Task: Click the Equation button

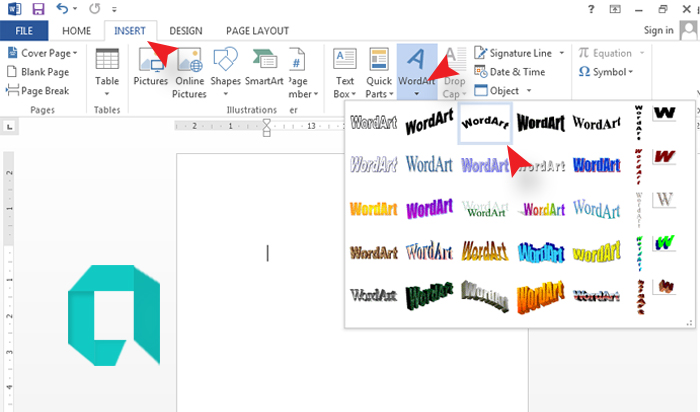Action: pyautogui.click(x=605, y=53)
